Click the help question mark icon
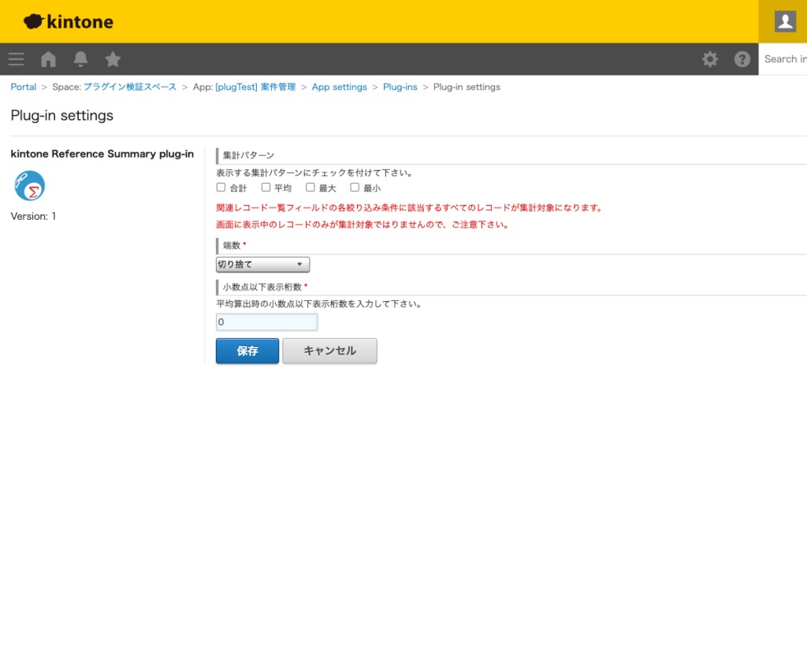 (742, 59)
